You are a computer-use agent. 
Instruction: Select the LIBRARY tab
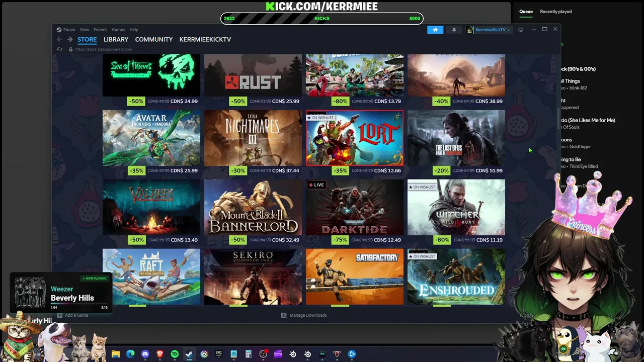click(116, 39)
